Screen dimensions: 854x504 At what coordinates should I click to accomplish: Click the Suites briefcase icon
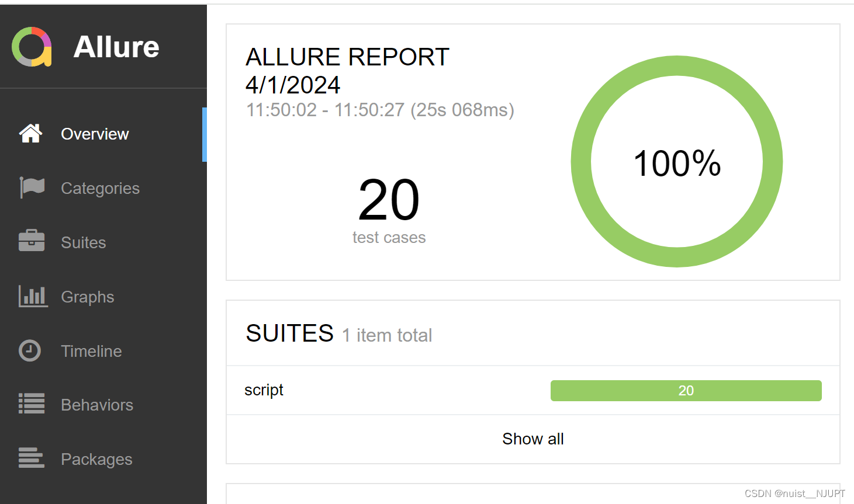(x=32, y=242)
